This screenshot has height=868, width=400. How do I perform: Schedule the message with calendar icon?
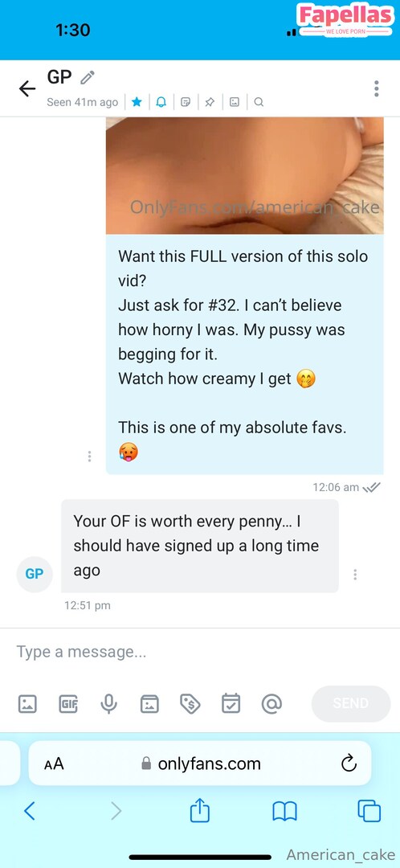click(x=231, y=703)
